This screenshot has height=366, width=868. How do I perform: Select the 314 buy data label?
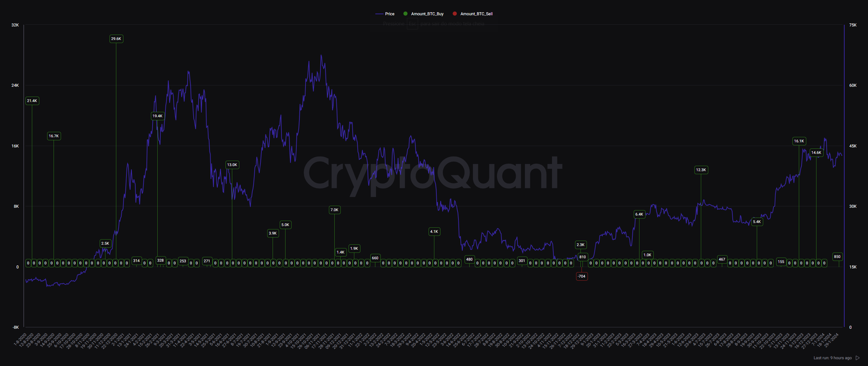click(x=137, y=261)
